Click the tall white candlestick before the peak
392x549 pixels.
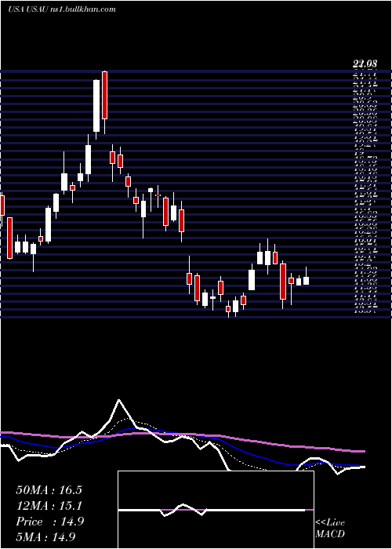coord(96,106)
